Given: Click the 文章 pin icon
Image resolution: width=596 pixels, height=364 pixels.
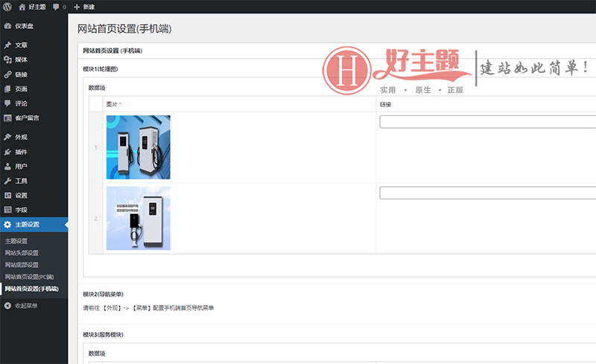Looking at the screenshot, I should [x=7, y=45].
